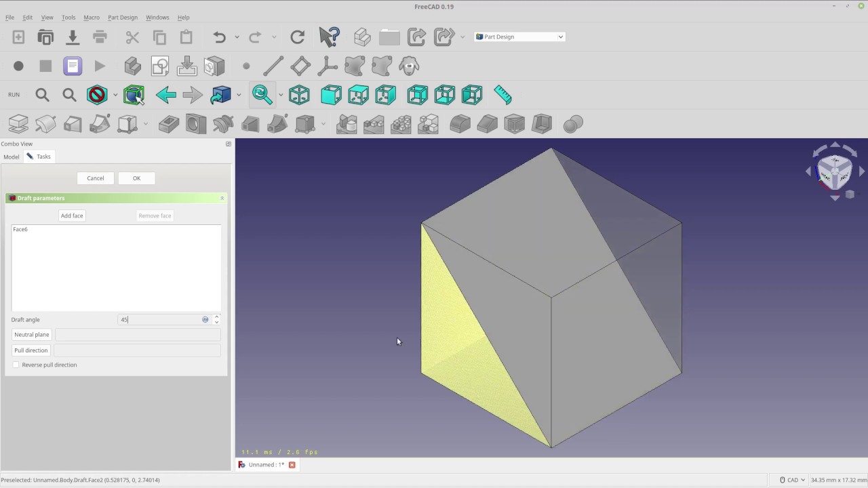Click the Cancel button

pyautogui.click(x=96, y=178)
